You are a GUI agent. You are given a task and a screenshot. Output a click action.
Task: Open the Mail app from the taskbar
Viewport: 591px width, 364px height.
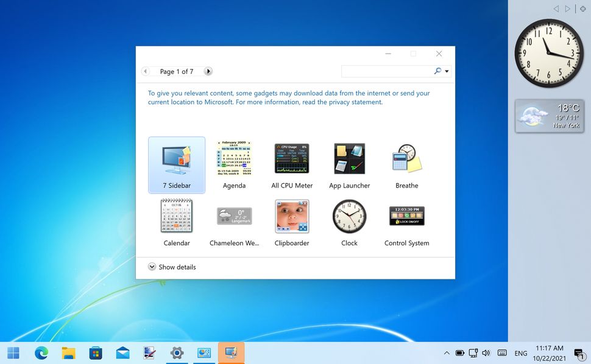click(122, 353)
